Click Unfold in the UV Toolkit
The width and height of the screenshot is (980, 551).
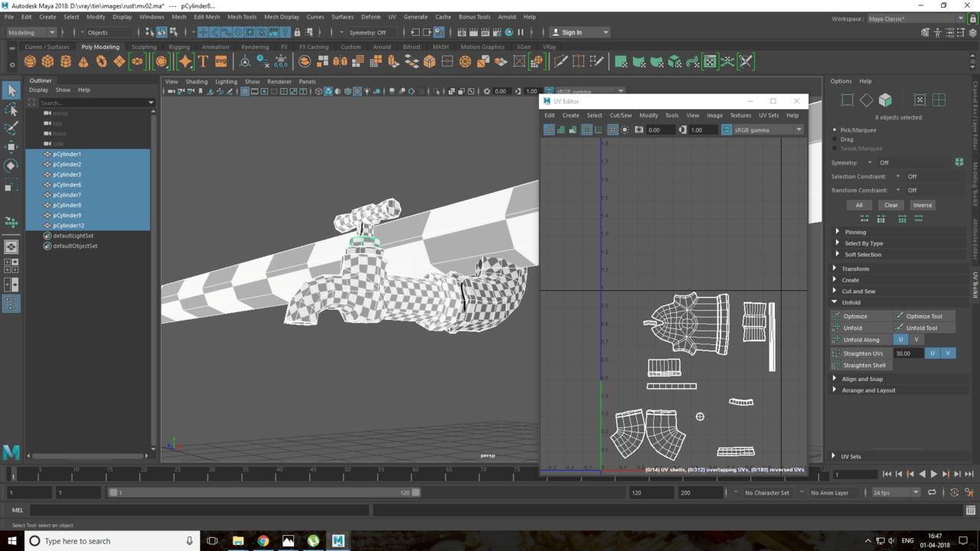852,328
